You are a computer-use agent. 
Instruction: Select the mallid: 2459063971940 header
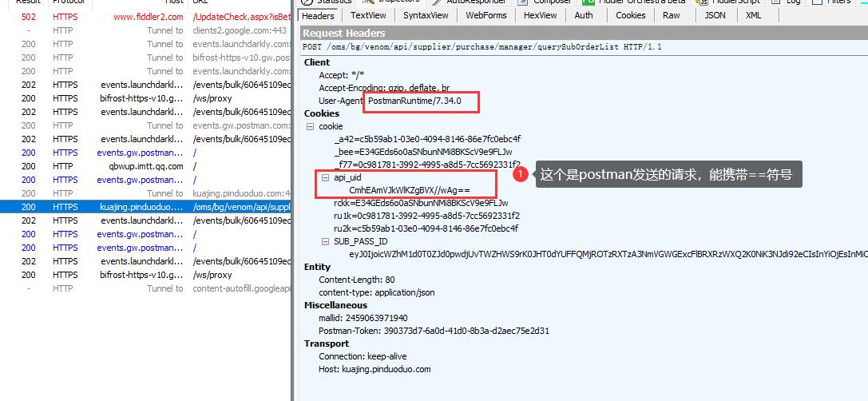click(363, 319)
